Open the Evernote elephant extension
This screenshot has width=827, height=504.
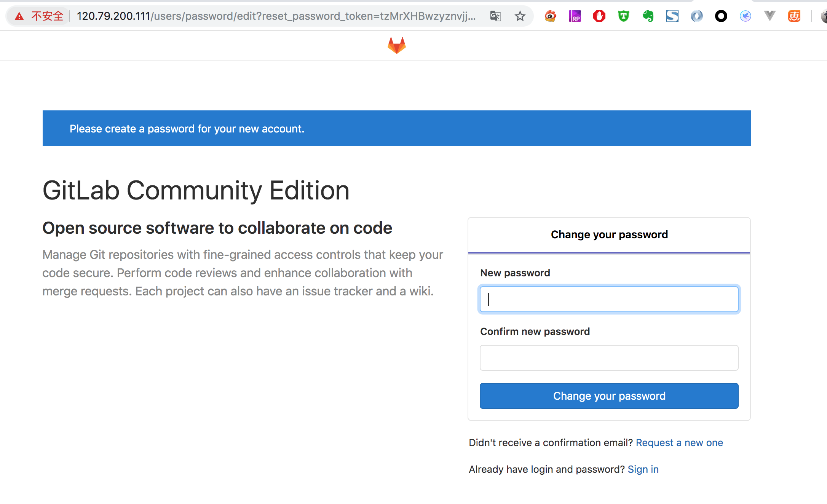(x=648, y=16)
